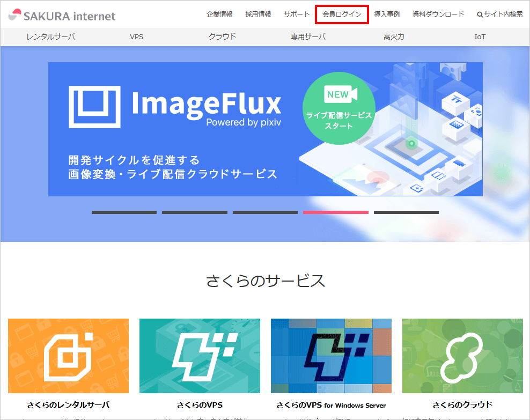Open the teal さくらのVPS icon card
This screenshot has height=420, width=530.
click(x=200, y=356)
